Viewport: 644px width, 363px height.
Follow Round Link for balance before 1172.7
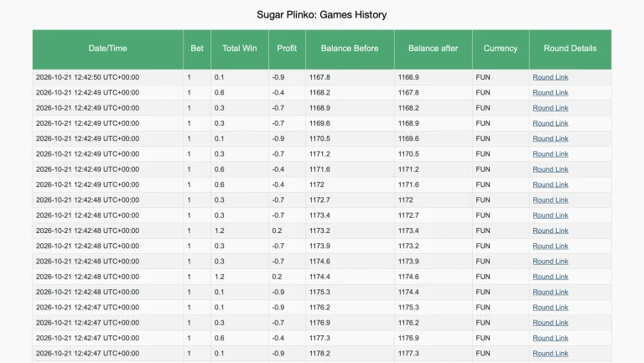click(550, 200)
